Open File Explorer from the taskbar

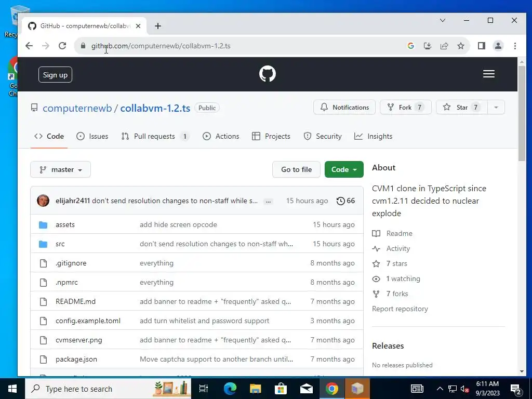pos(255,389)
